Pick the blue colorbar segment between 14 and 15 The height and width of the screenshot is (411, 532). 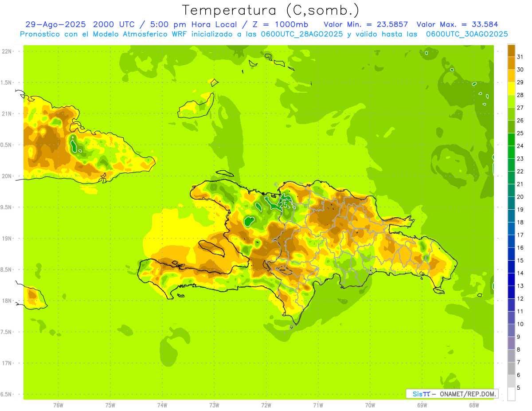511,267
